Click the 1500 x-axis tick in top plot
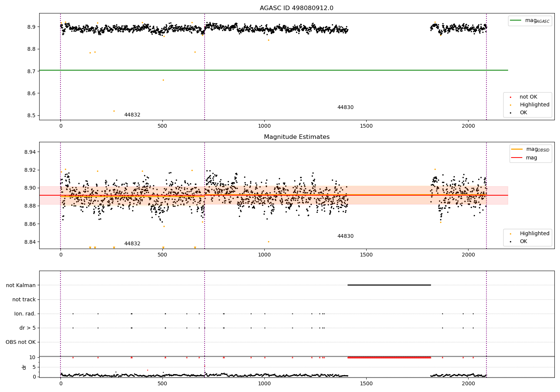 pyautogui.click(x=366, y=126)
